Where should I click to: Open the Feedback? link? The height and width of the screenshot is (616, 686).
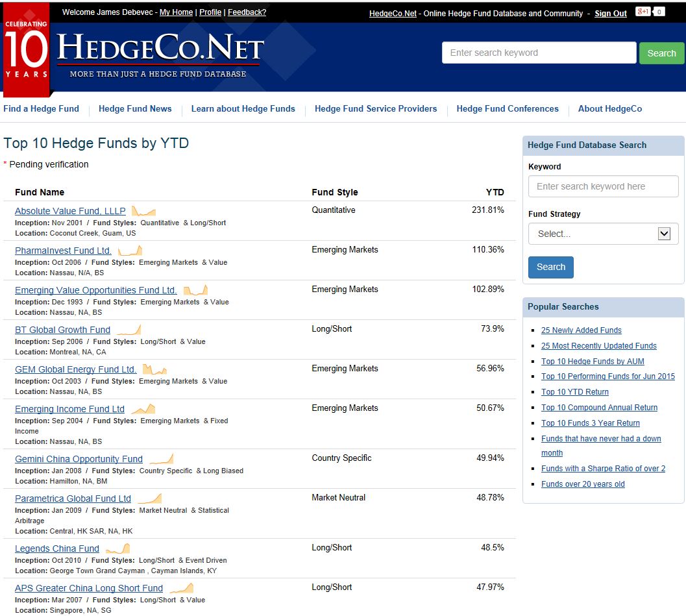[x=247, y=12]
